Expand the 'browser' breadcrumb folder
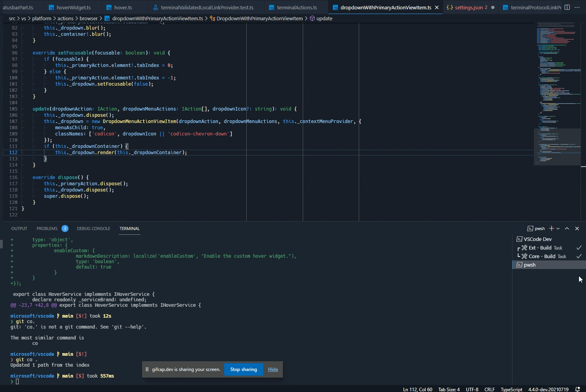 click(x=89, y=18)
